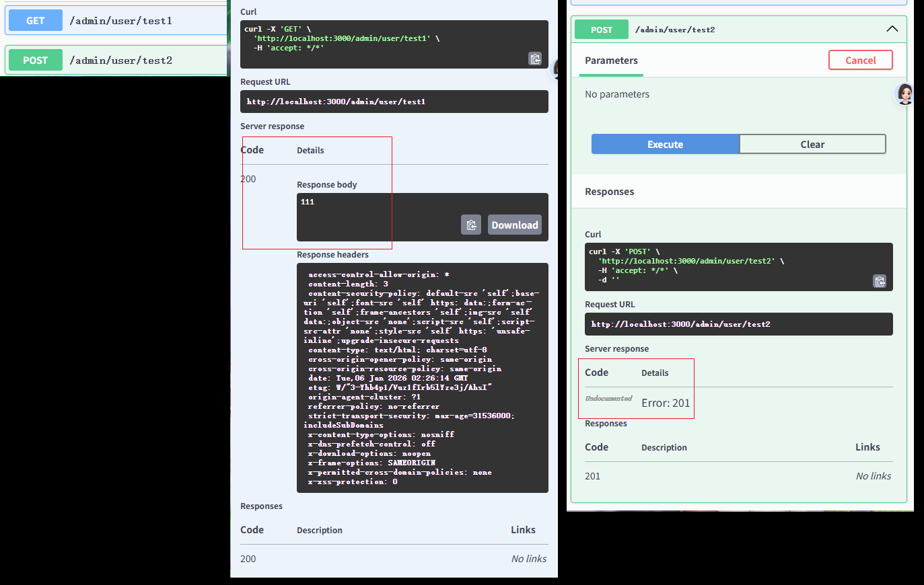
Task: Click the POST badge in the expanded panel header
Action: 601,30
